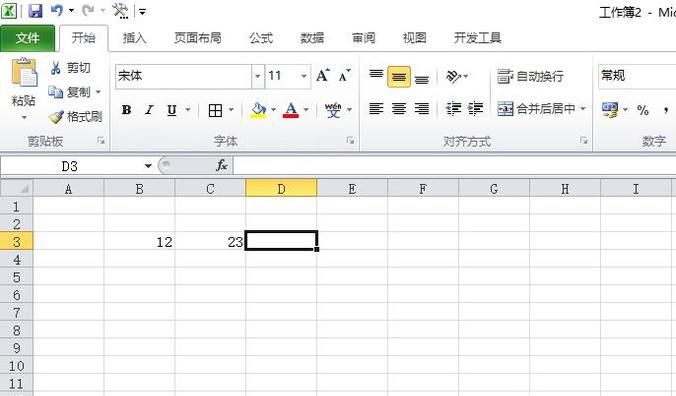676x396 pixels.
Task: Expand the font color dropdown arrow
Action: [306, 110]
